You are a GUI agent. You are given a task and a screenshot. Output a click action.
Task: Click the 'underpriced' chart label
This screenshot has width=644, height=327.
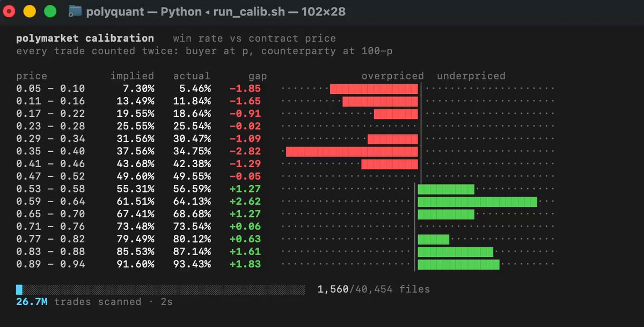[471, 76]
